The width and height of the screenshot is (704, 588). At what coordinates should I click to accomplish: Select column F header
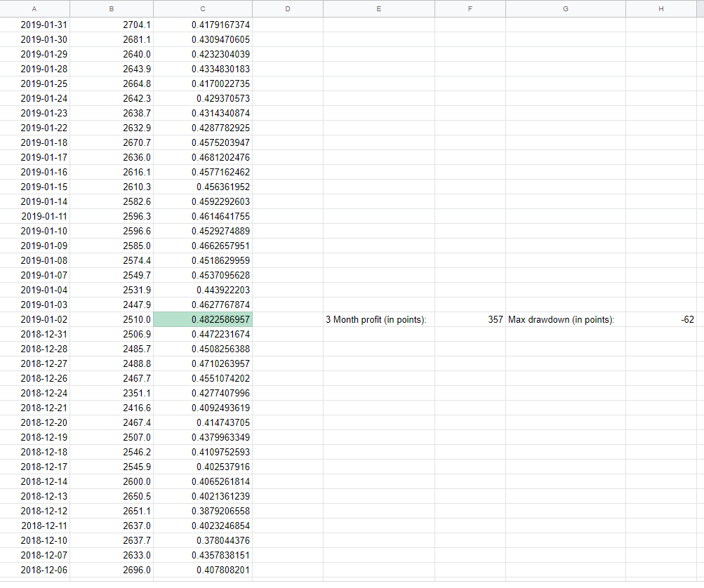(470, 8)
